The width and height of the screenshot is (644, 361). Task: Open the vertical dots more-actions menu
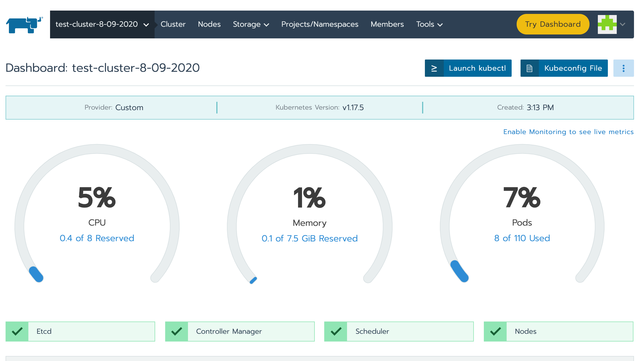click(x=624, y=68)
